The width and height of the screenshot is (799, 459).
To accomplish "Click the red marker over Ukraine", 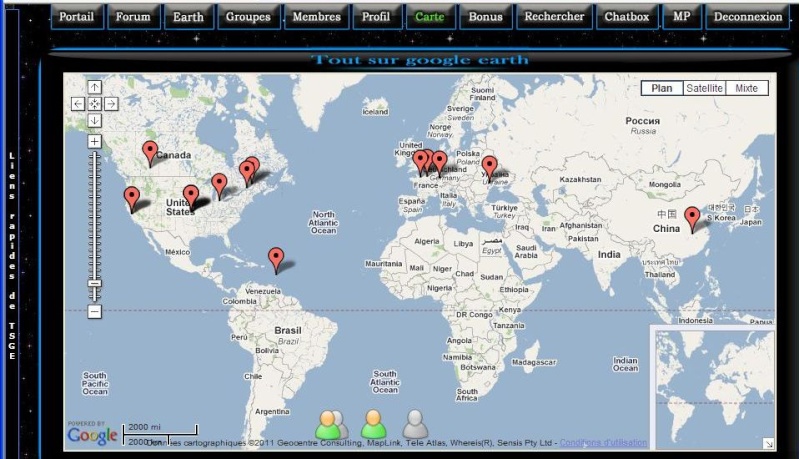I will pyautogui.click(x=490, y=169).
